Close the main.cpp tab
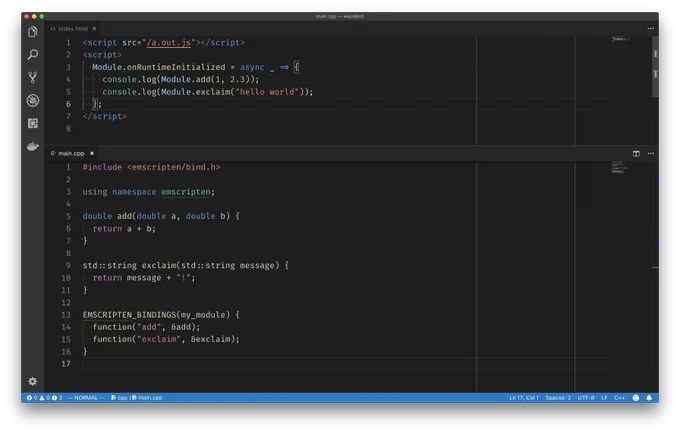This screenshot has width=680, height=433. 92,153
